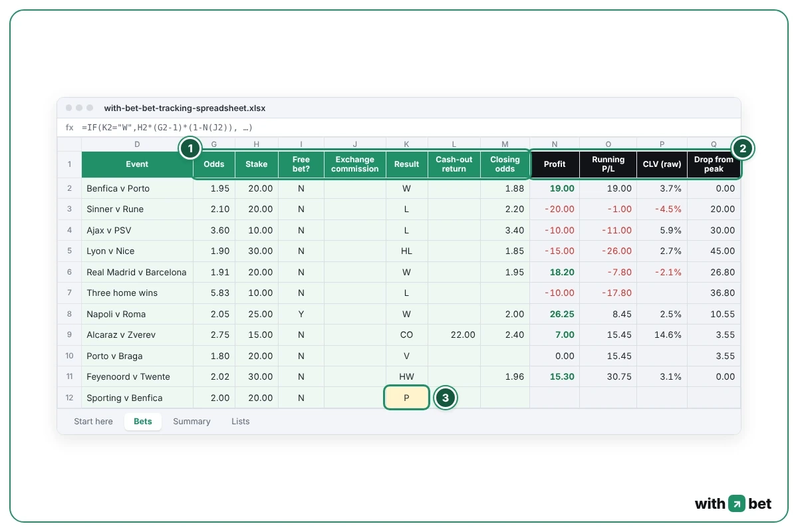Viewport: 798px width, 532px height.
Task: Click the HL result cell
Action: tap(406, 251)
